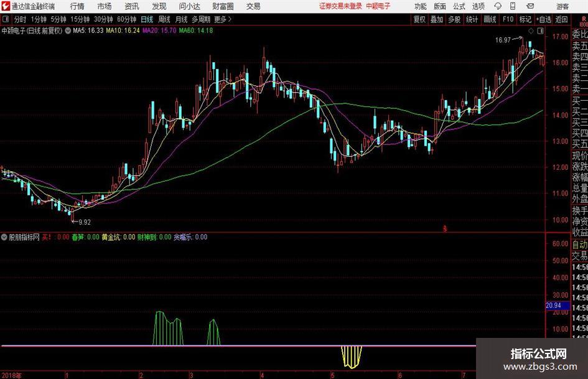The width and height of the screenshot is (588, 379).
Task: Open the 功能 menu
Action: coord(421,6)
